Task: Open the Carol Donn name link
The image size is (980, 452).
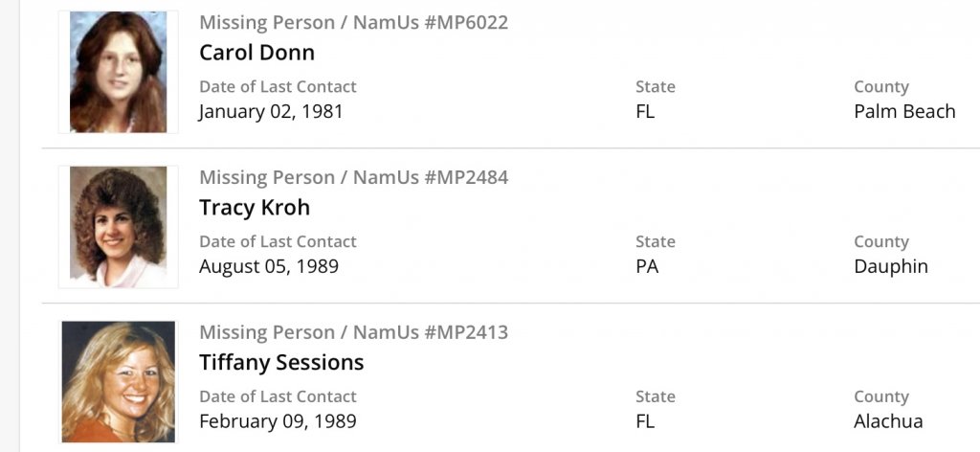Action: [x=256, y=52]
